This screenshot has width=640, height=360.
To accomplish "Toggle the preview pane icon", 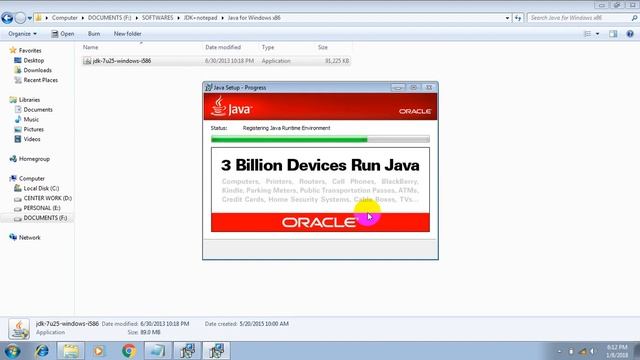I will tap(613, 34).
